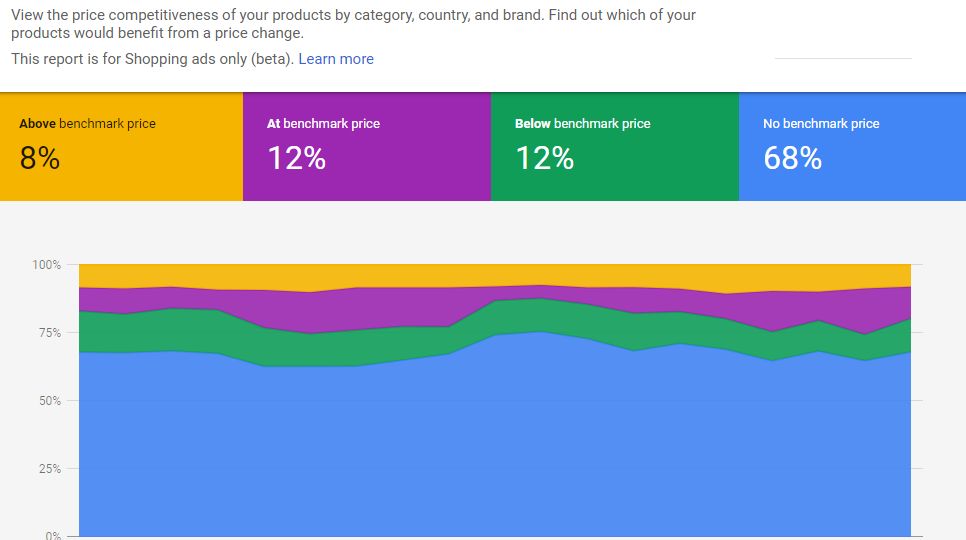Viewport: 966px width, 540px height.
Task: Click the 'View the price competitiveness' description text
Action: click(353, 24)
